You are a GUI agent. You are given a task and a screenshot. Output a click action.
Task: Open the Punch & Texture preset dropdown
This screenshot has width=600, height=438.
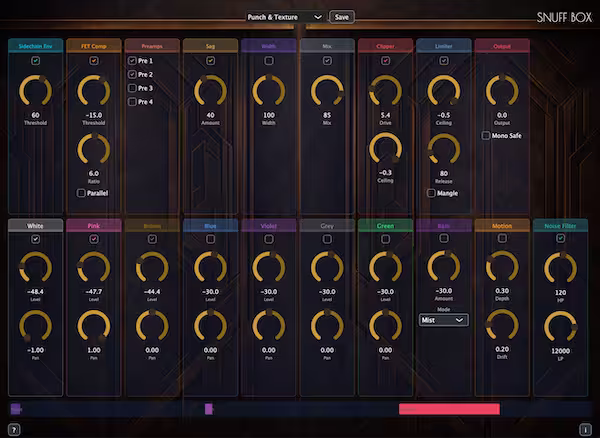(285, 17)
